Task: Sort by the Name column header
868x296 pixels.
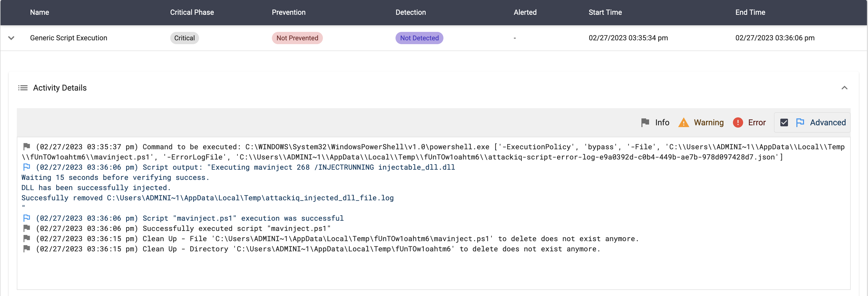Action: pyautogui.click(x=40, y=13)
